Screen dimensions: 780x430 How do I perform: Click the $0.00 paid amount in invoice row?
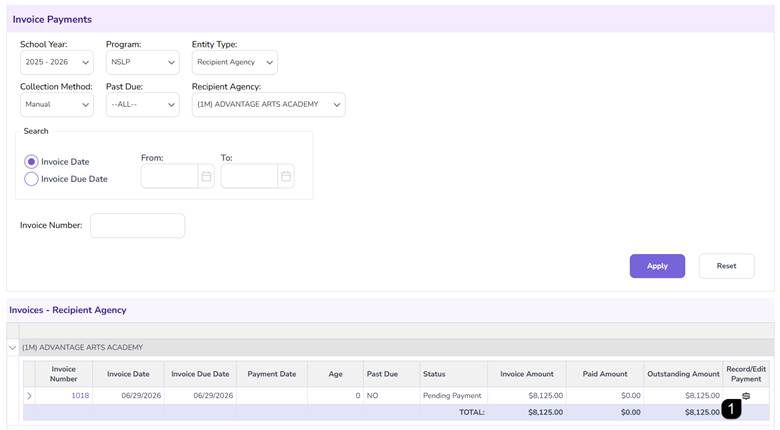tap(631, 396)
